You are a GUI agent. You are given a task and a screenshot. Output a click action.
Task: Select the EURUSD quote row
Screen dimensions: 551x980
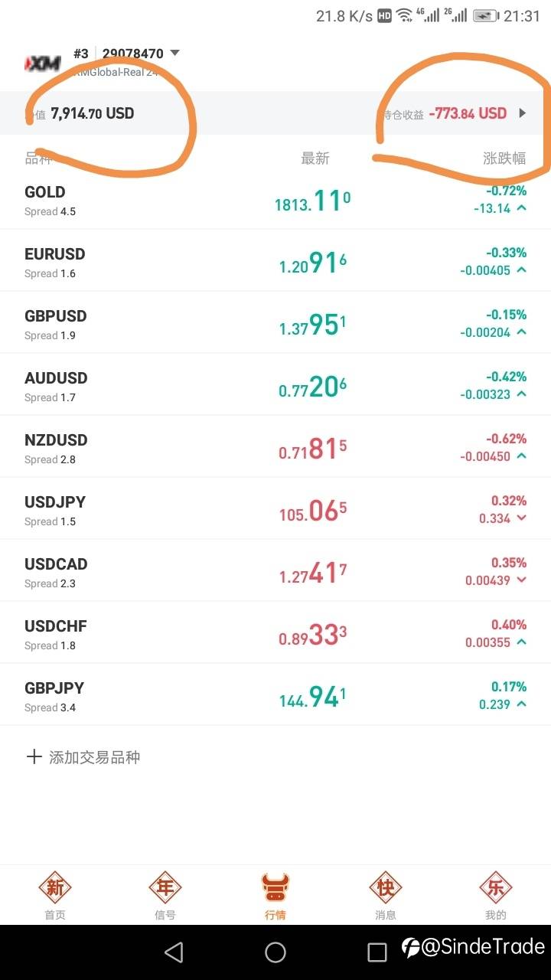153,262
